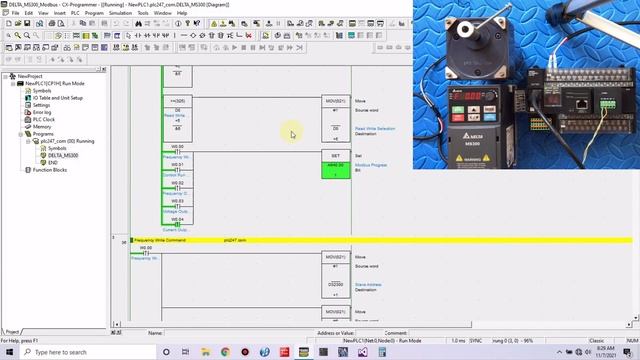Click the W0.00 contact in Frequency Write rung
Screen dimensions: 640x360
[x=146, y=253]
